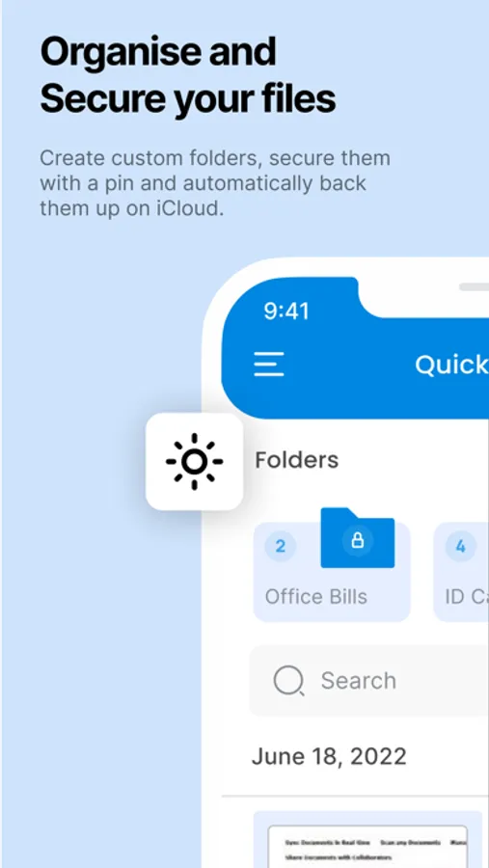
Task: Toggle the sun light-mode icon
Action: [195, 461]
